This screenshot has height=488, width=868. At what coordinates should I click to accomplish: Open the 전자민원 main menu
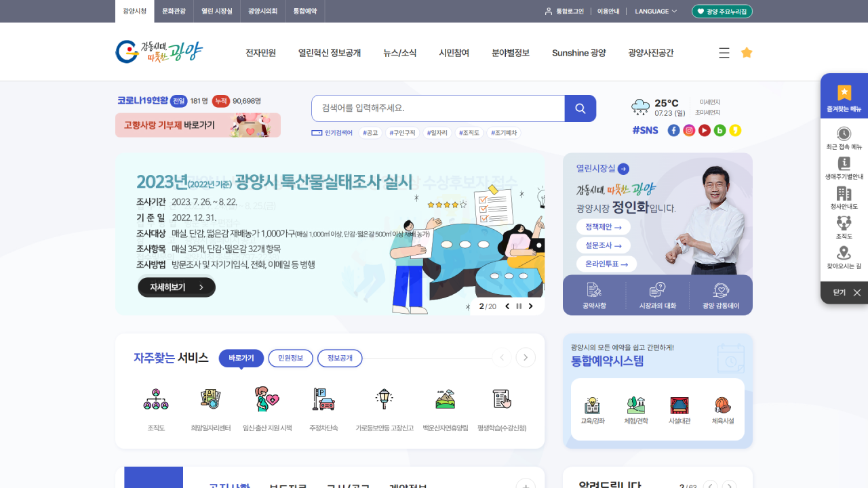(x=260, y=53)
